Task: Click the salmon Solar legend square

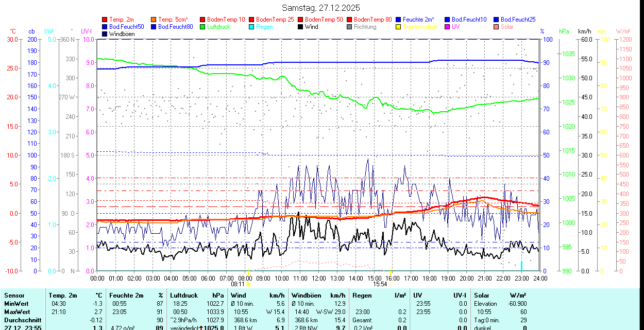Action: click(497, 27)
